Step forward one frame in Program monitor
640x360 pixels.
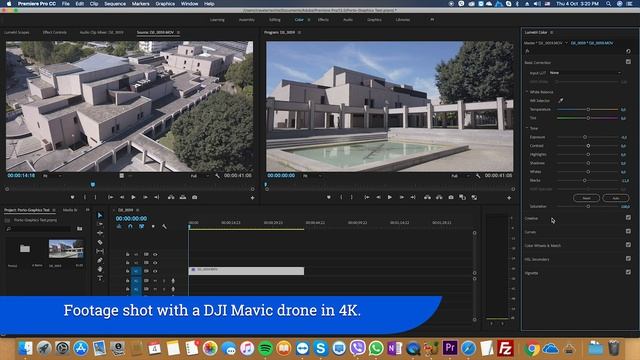(401, 197)
